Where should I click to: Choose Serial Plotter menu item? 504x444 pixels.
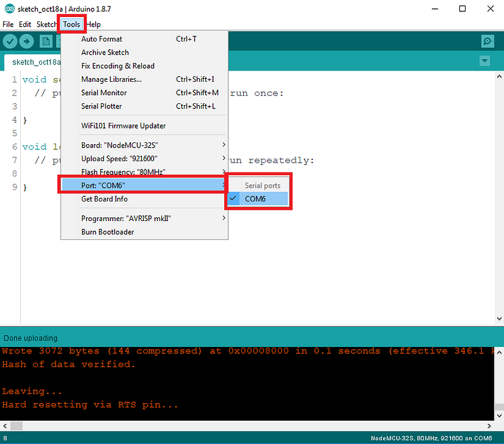(x=144, y=106)
